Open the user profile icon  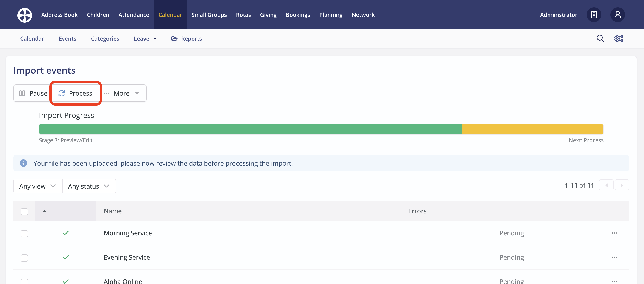pyautogui.click(x=618, y=15)
